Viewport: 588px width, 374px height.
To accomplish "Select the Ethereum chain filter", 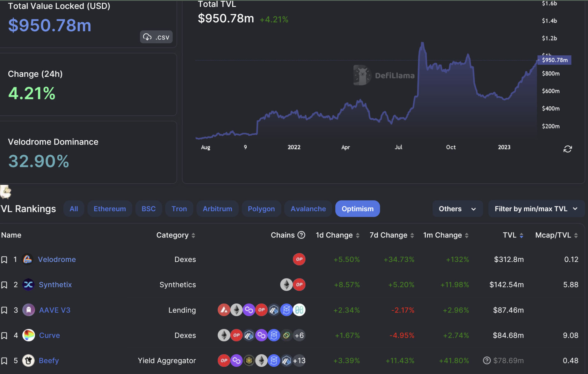I will pos(110,209).
